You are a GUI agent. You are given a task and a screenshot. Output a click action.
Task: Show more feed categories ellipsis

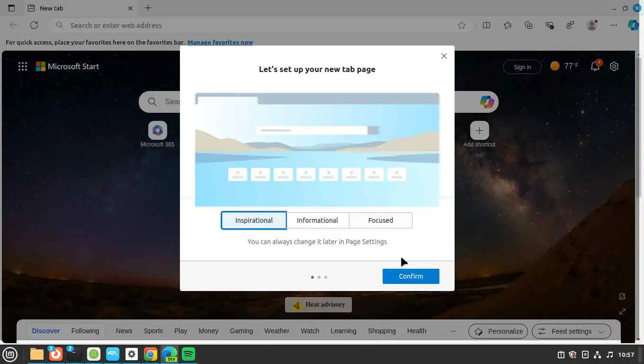tap(453, 331)
